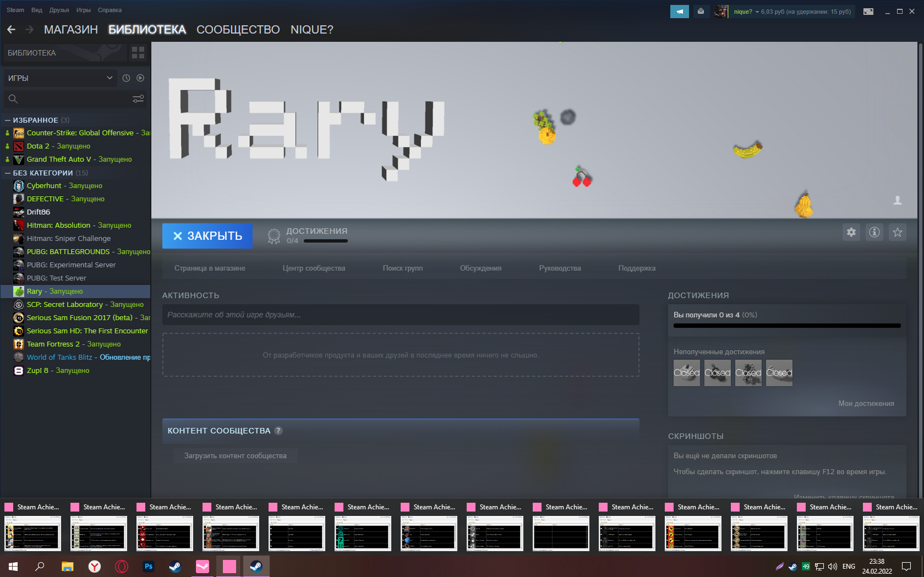924x577 pixels.
Task: Open Opera browser from taskbar
Action: 122,566
